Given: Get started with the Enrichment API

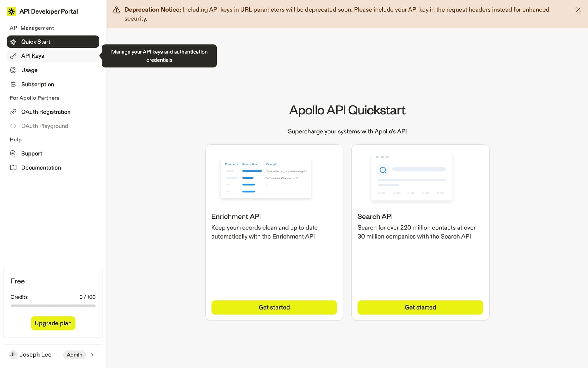Looking at the screenshot, I should coord(274,307).
